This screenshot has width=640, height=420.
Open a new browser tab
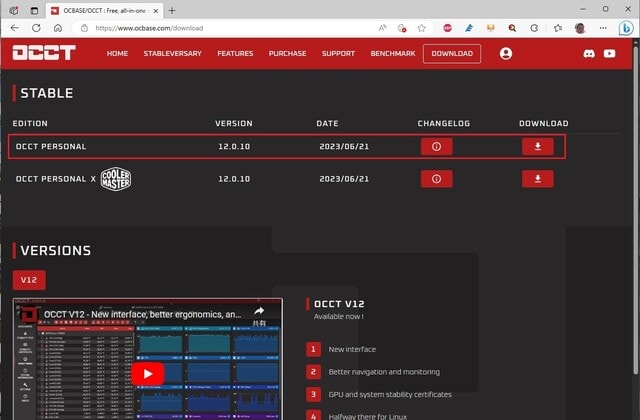pos(172,11)
